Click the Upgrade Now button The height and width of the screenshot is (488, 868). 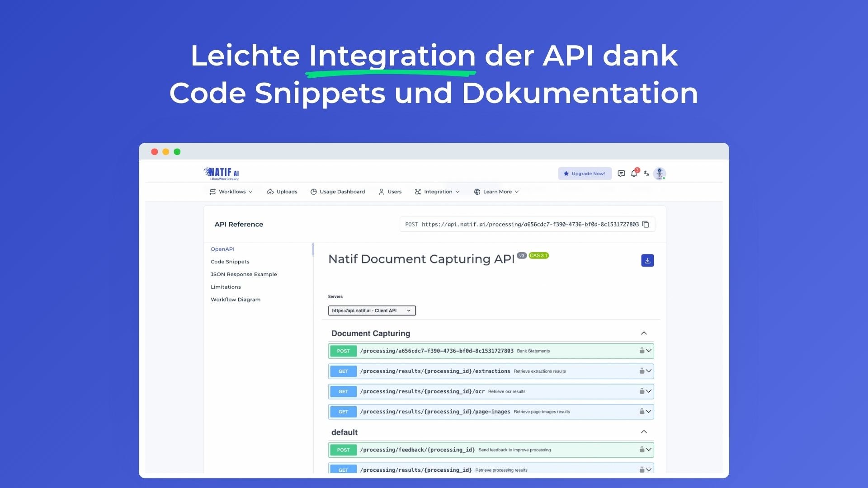pyautogui.click(x=584, y=174)
